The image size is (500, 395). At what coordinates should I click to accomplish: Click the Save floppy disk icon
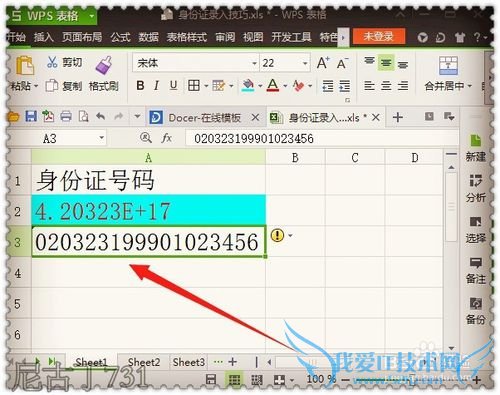(31, 117)
